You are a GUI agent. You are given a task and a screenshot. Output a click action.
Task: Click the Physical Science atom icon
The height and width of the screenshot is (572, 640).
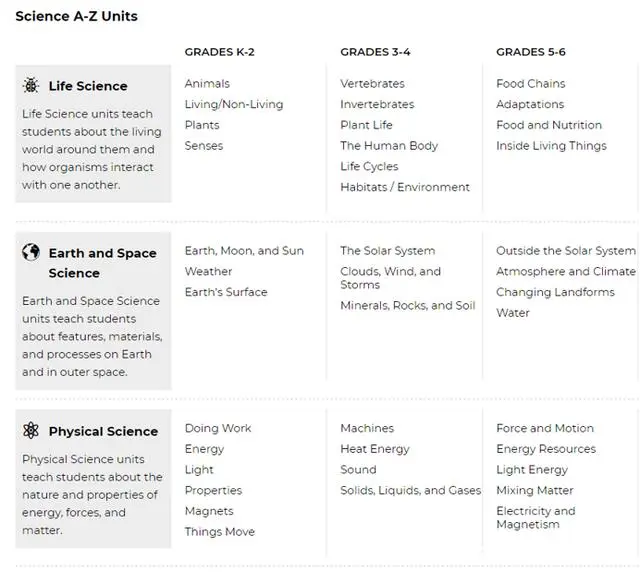(31, 431)
